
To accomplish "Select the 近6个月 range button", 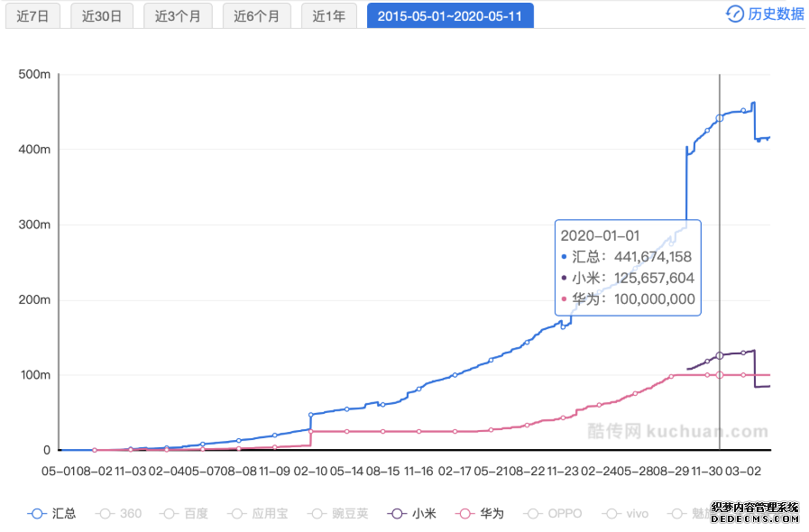I will 257,15.
